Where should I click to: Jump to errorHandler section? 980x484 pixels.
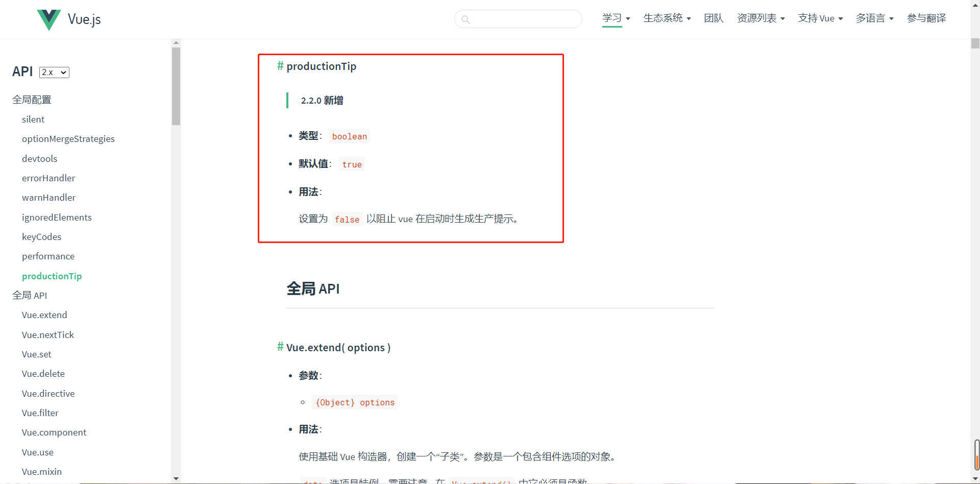click(48, 178)
